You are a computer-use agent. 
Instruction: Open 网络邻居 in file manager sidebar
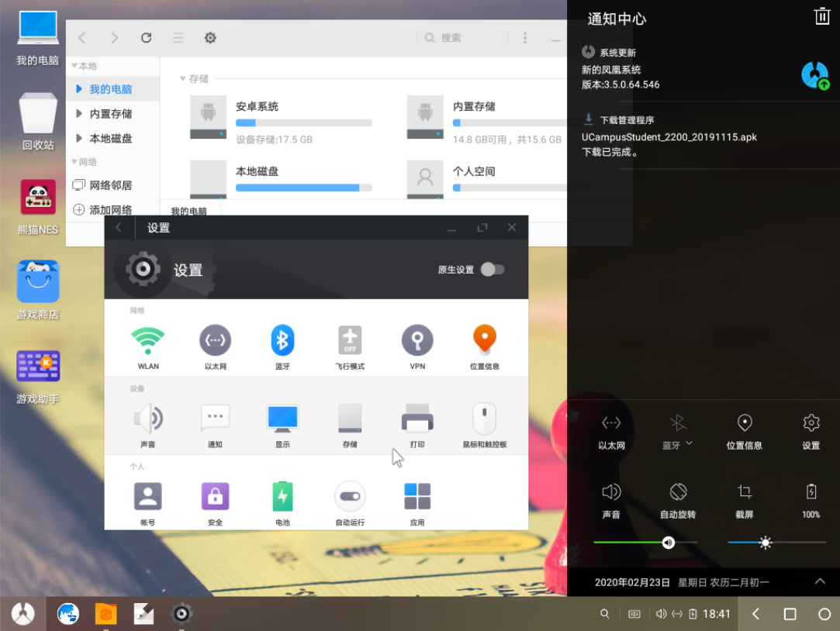point(113,185)
